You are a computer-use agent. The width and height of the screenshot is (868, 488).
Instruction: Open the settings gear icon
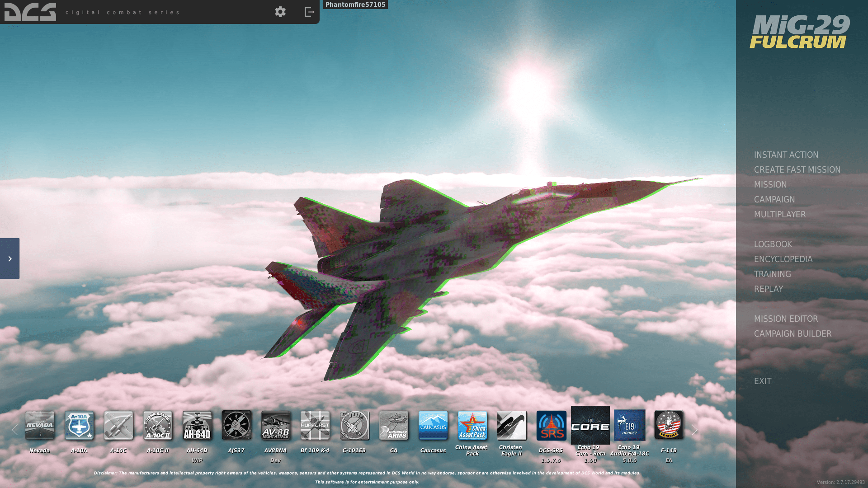[x=280, y=12]
